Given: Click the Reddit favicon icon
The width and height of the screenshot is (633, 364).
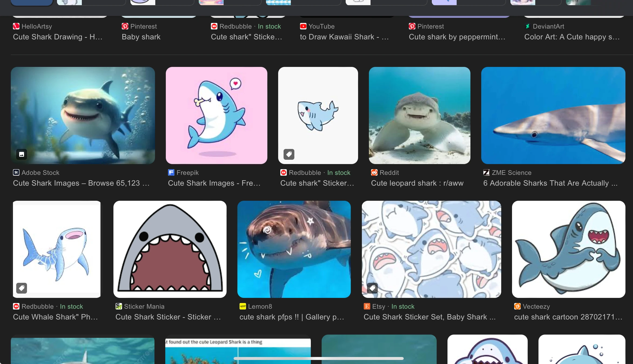Looking at the screenshot, I should (374, 172).
